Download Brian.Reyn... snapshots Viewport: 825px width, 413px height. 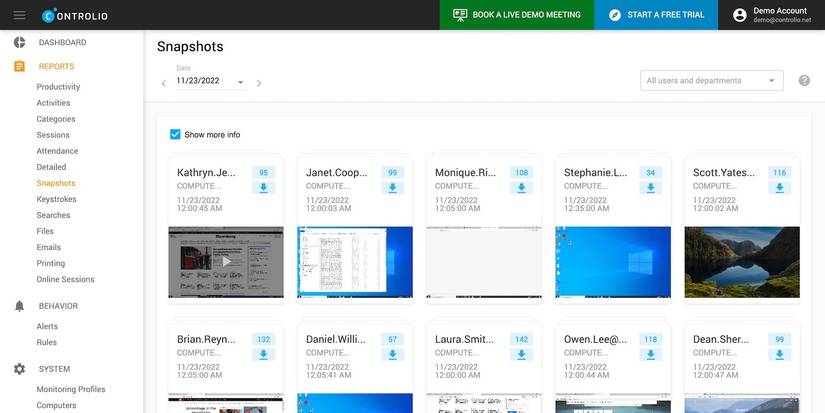[264, 355]
